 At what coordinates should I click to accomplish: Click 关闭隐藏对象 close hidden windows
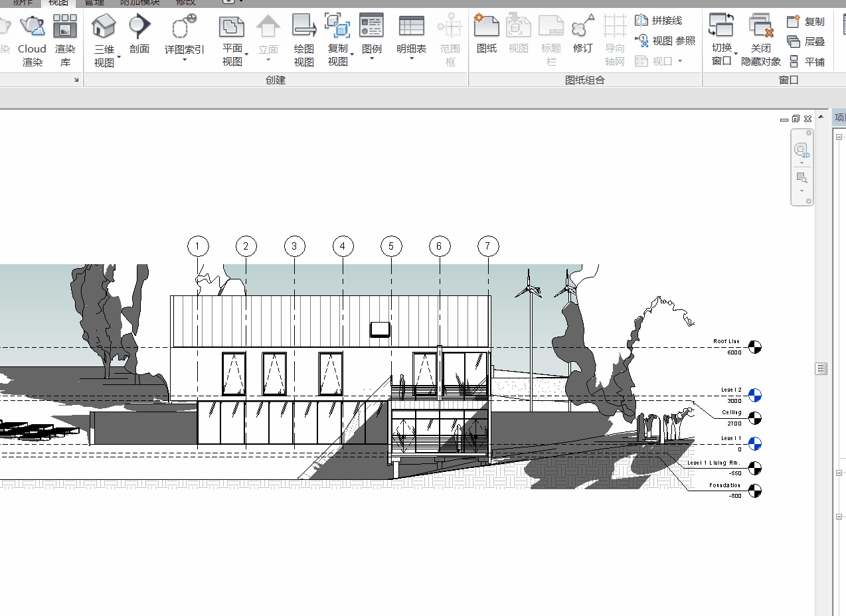click(761, 41)
